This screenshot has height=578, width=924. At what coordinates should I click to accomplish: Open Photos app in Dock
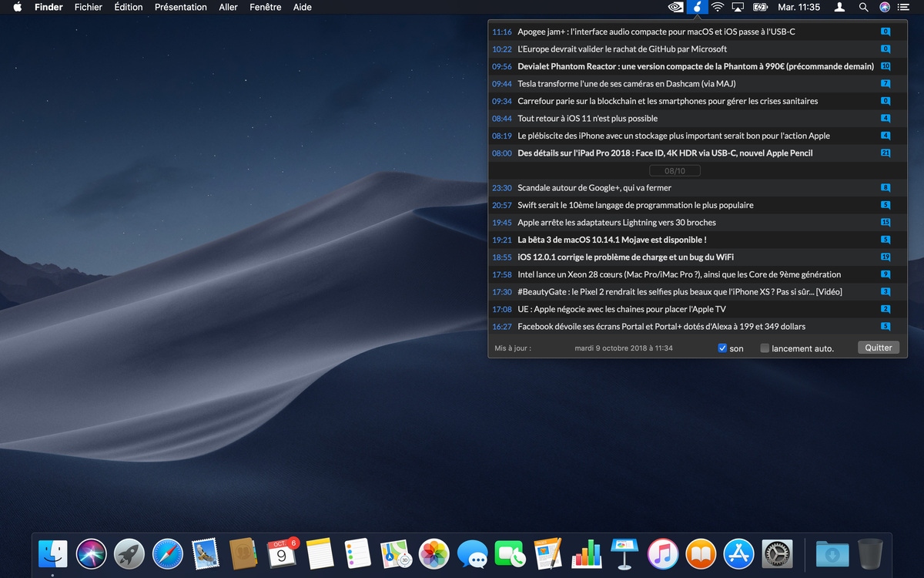point(434,554)
